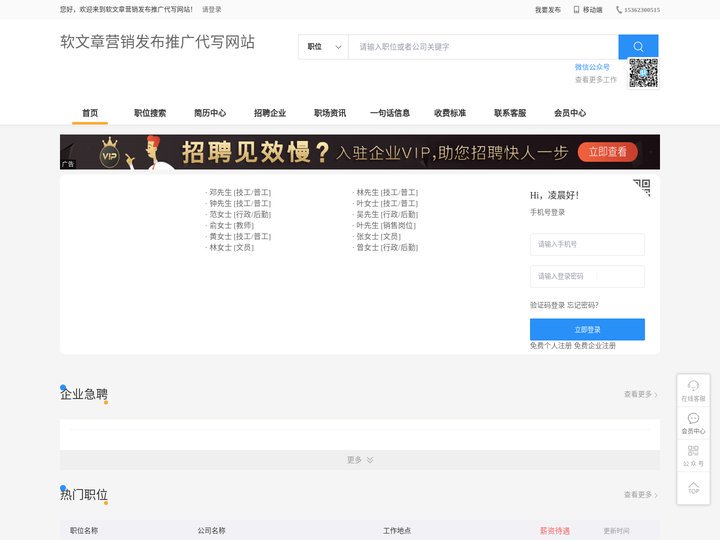Open resume of 曾女士 [行政/后勤]
Viewport: 720px width, 540px height.
pyautogui.click(x=387, y=248)
